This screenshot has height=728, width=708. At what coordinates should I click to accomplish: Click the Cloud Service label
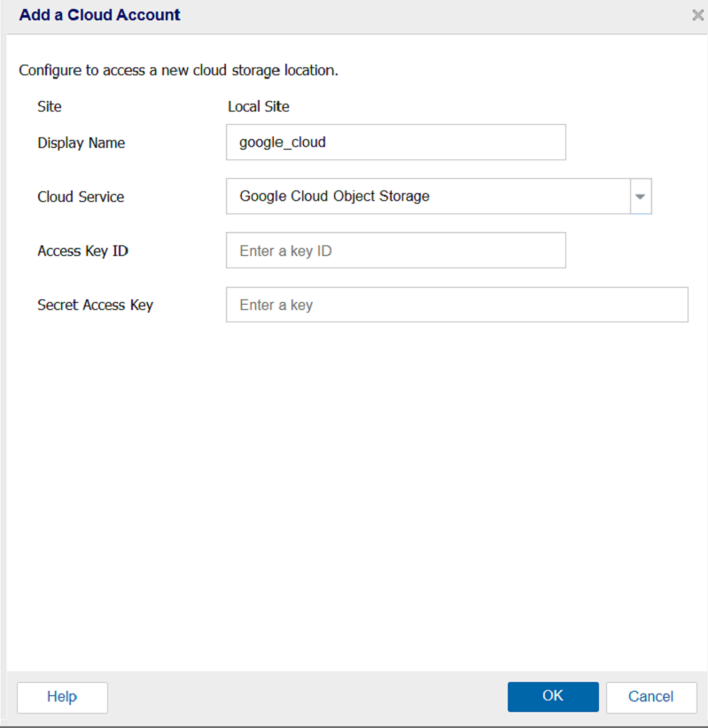pyautogui.click(x=81, y=197)
